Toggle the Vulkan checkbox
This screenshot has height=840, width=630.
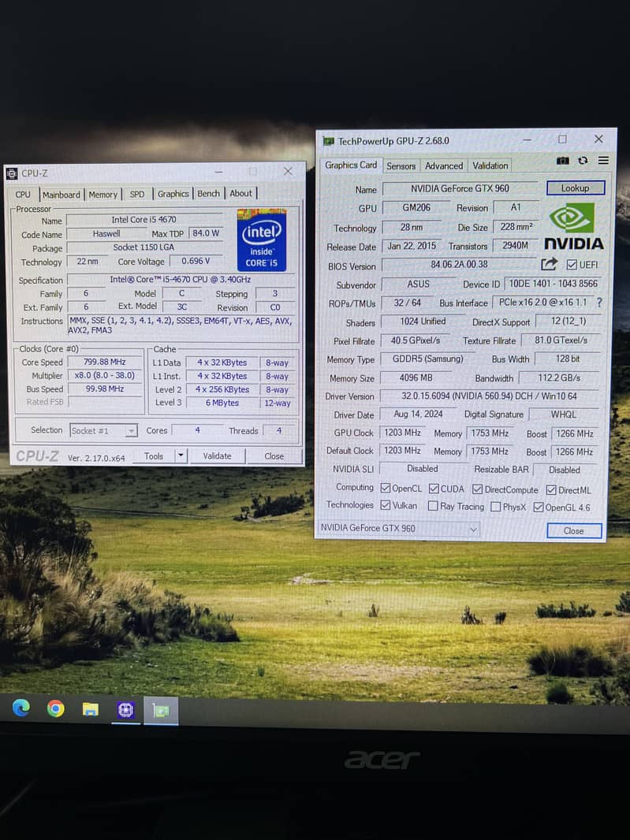pos(385,504)
